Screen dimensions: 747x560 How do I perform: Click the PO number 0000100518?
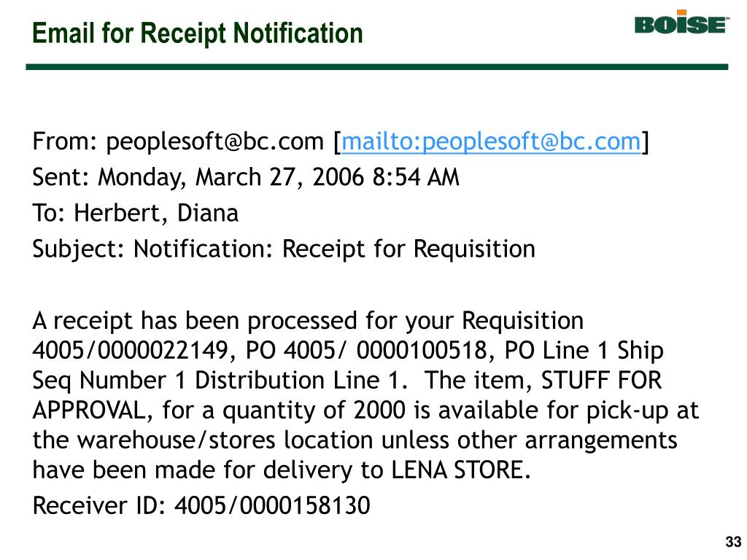[x=422, y=351]
